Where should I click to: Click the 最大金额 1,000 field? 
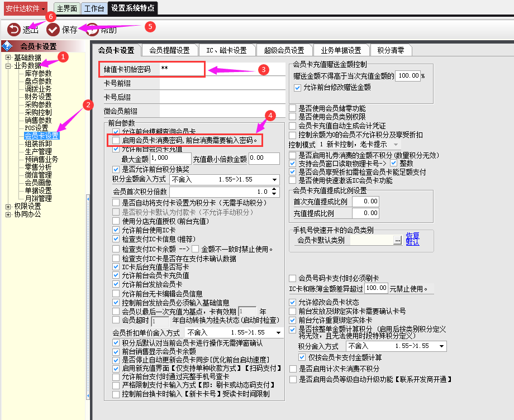click(x=170, y=158)
